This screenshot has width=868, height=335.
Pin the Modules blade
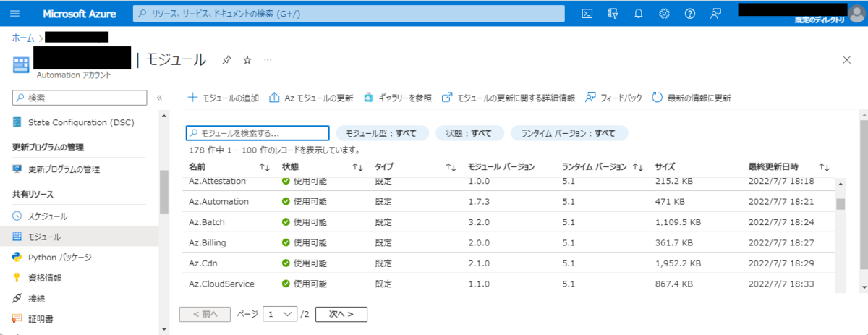pyautogui.click(x=226, y=60)
